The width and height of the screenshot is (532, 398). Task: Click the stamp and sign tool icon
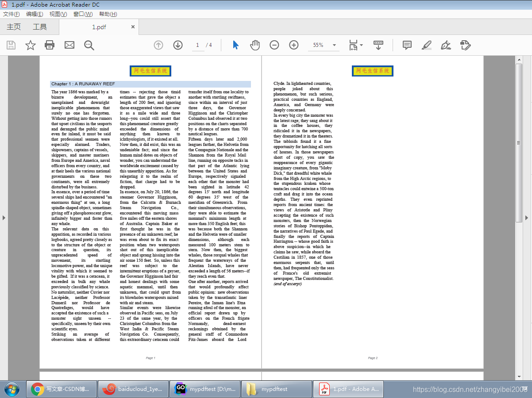click(465, 45)
